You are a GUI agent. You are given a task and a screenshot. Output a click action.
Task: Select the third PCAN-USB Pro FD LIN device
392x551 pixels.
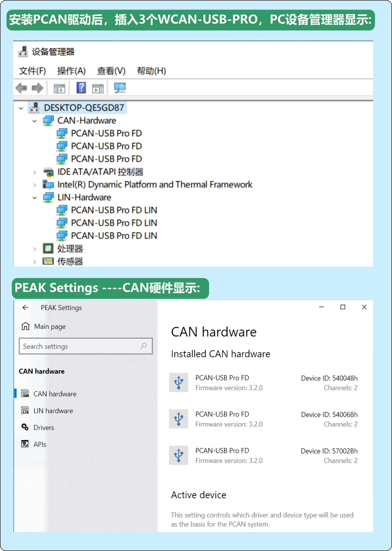pyautogui.click(x=114, y=236)
